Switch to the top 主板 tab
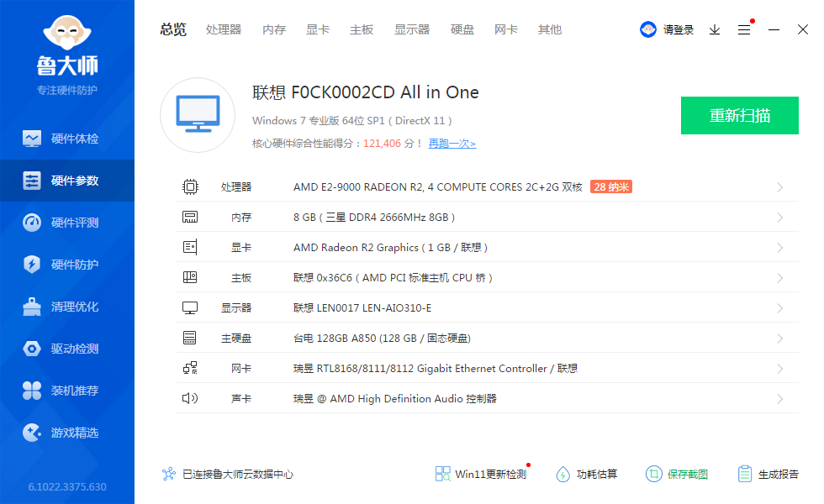 point(362,29)
